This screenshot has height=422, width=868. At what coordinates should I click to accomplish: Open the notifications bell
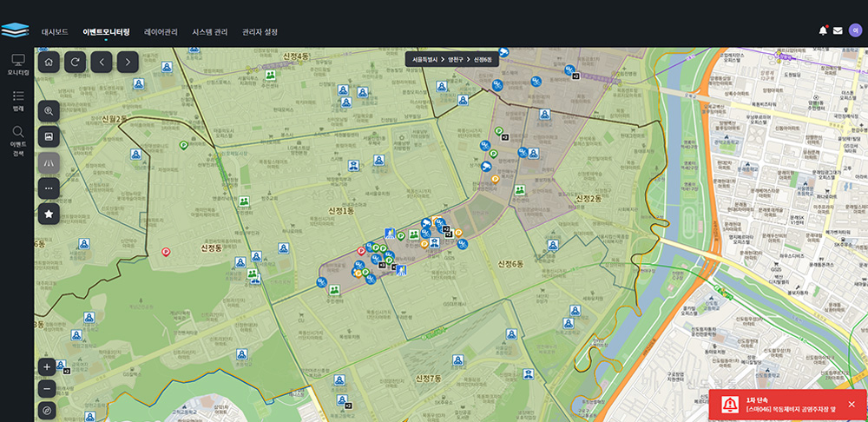click(x=823, y=30)
